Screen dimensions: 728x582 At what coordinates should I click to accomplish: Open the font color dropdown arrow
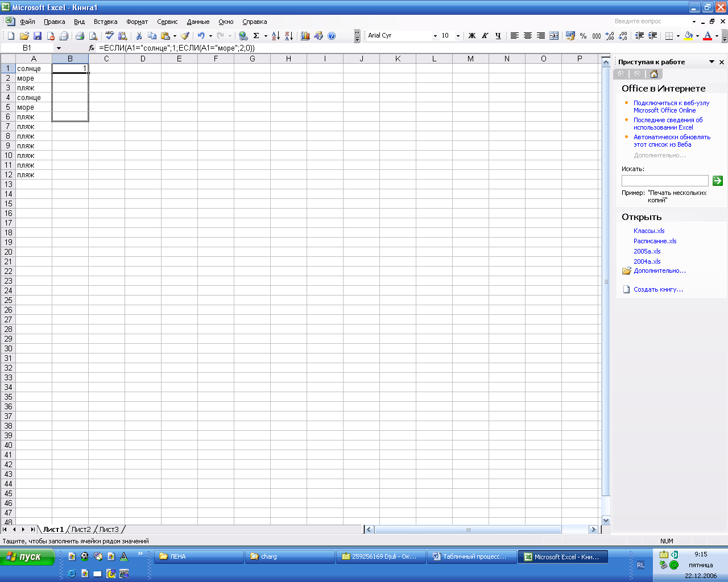717,36
